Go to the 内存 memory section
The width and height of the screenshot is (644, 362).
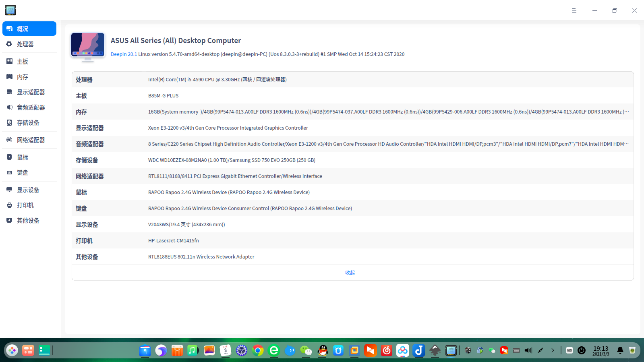tap(29, 77)
